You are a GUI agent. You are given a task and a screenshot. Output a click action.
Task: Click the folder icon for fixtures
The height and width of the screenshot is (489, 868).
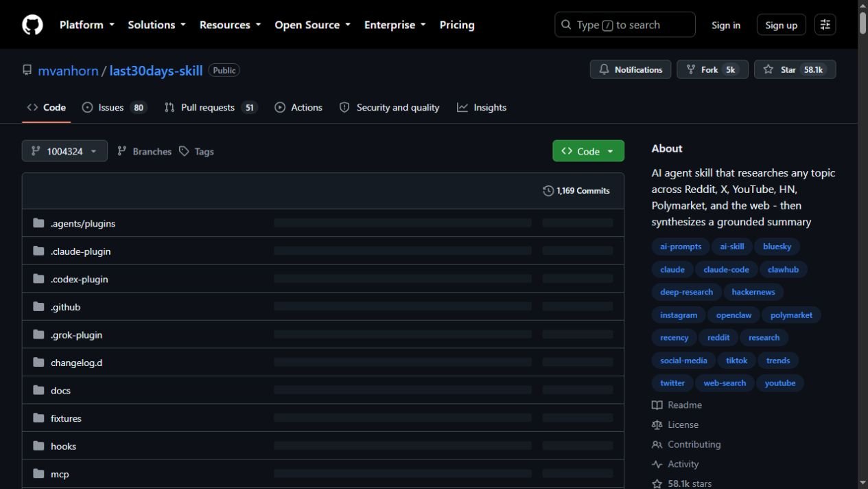(38, 418)
